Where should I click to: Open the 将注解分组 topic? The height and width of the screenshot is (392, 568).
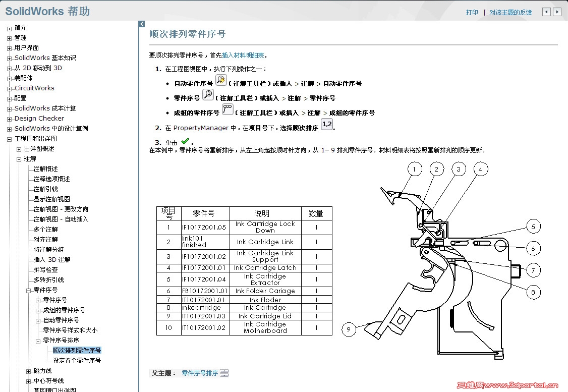tap(48, 250)
